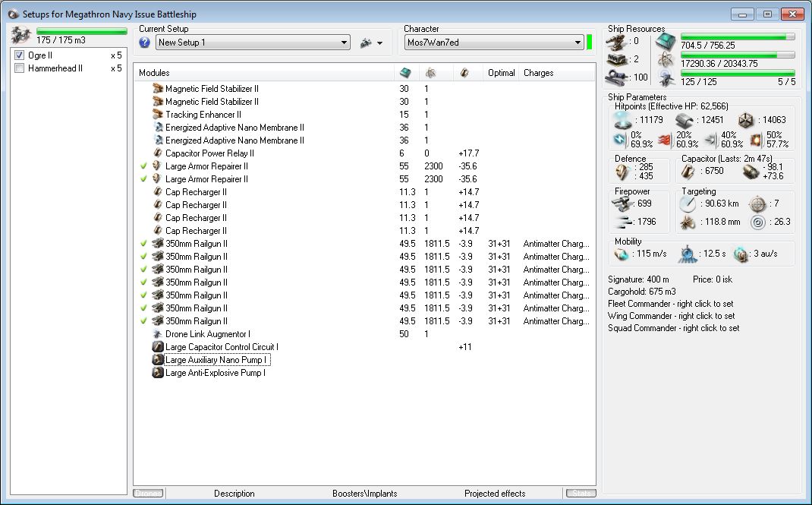
Task: Switch to the Drones tab at bottom left
Action: click(x=148, y=494)
